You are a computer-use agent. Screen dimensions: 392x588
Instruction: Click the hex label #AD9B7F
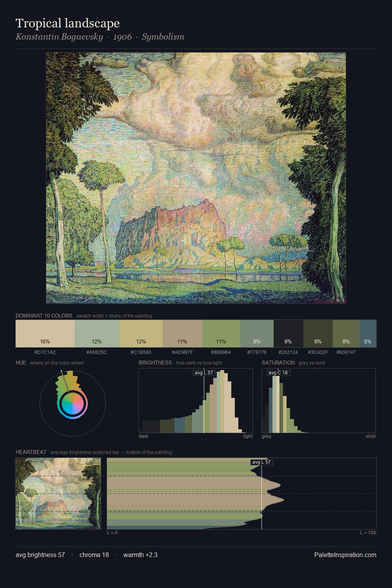click(x=182, y=352)
